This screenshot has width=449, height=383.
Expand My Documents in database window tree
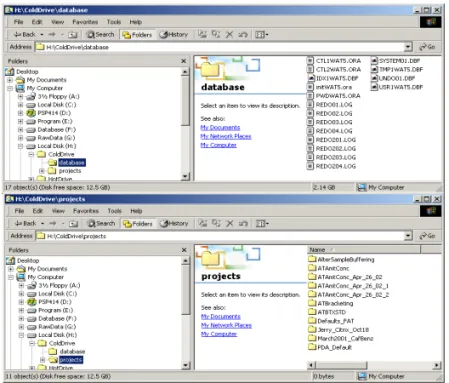[x=10, y=80]
